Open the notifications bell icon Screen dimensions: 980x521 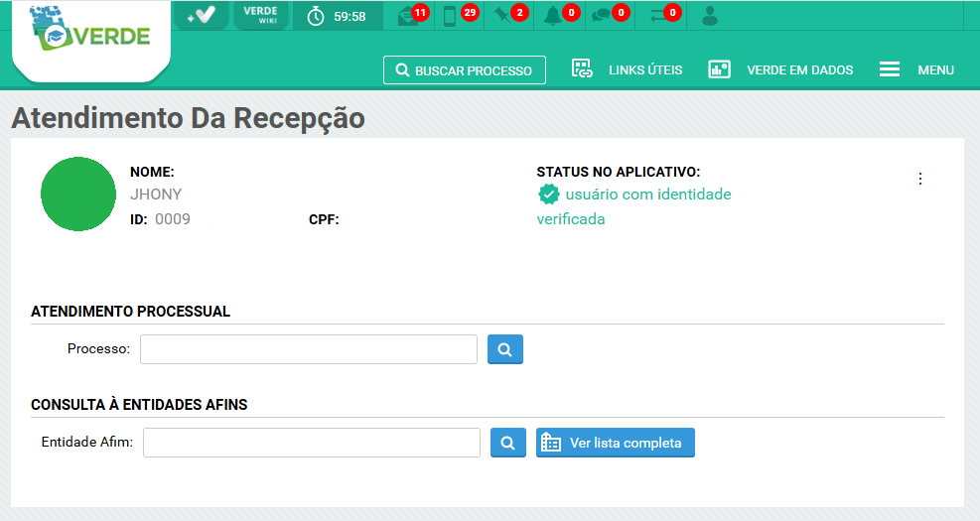point(554,16)
